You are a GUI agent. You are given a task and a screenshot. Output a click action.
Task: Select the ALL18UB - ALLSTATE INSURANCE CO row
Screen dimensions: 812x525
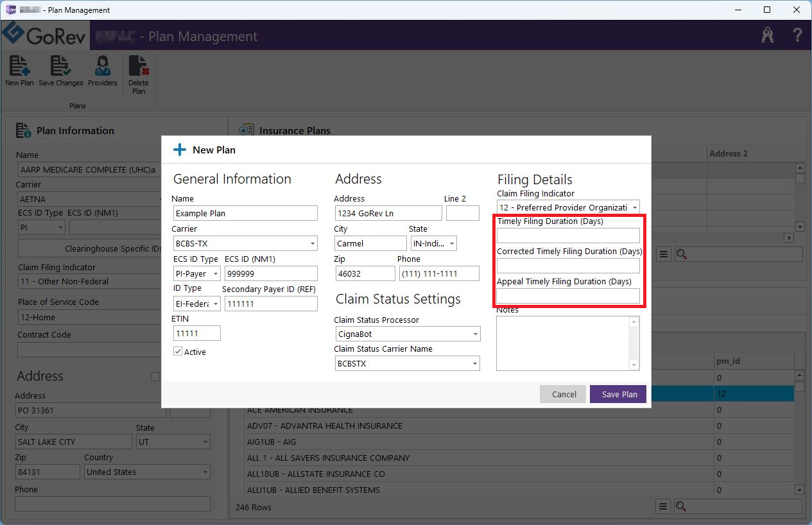pos(519,474)
